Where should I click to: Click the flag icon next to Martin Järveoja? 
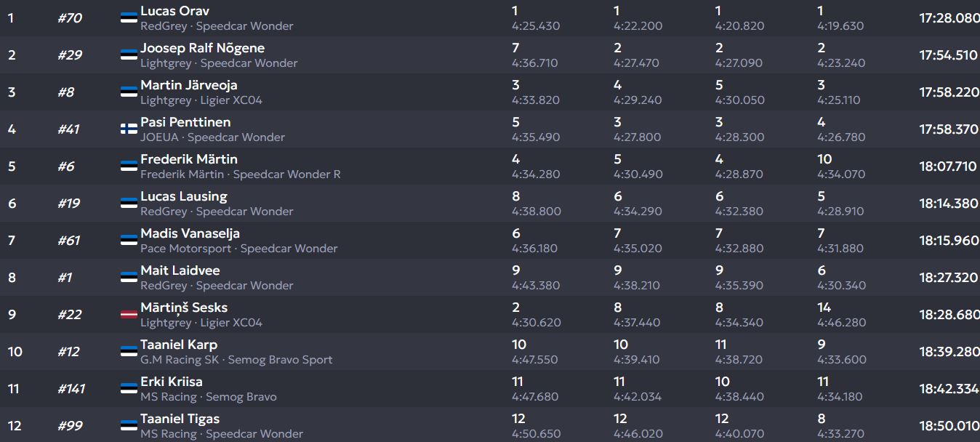[x=129, y=92]
